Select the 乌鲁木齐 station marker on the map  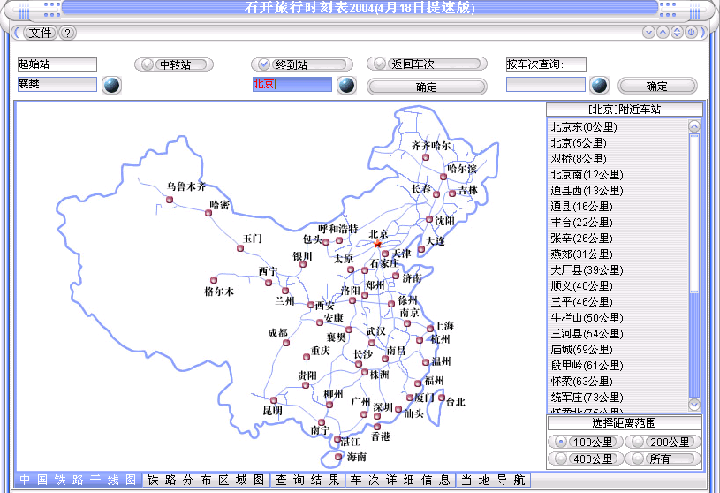tap(169, 199)
